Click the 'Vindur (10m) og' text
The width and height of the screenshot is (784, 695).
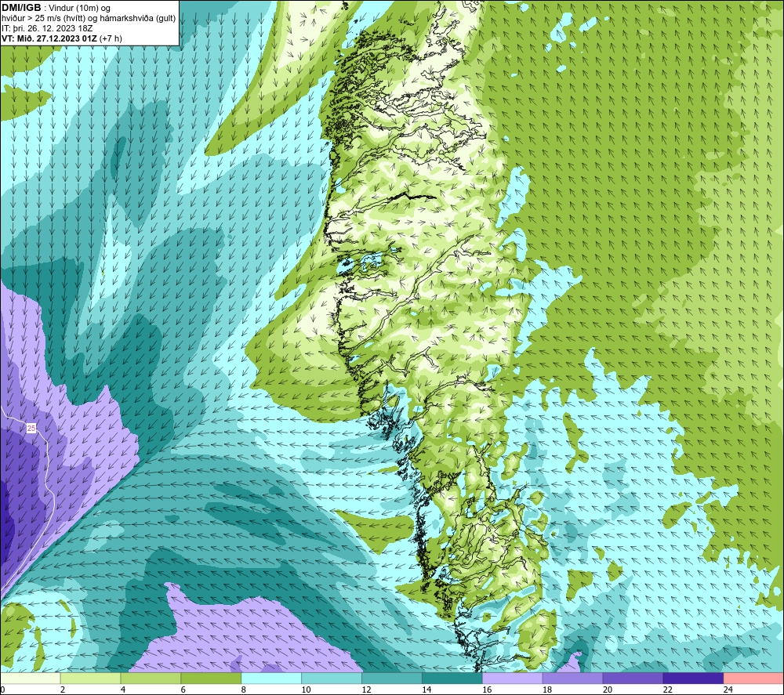click(81, 9)
